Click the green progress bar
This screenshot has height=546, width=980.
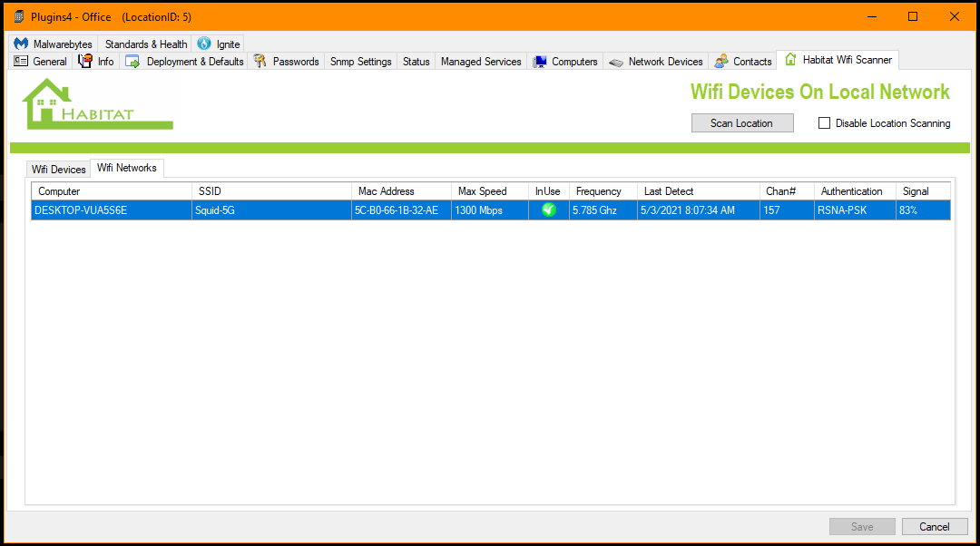pos(490,146)
